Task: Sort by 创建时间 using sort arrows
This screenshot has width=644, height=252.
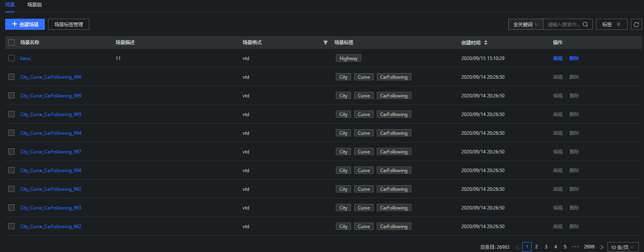Action: [x=486, y=43]
